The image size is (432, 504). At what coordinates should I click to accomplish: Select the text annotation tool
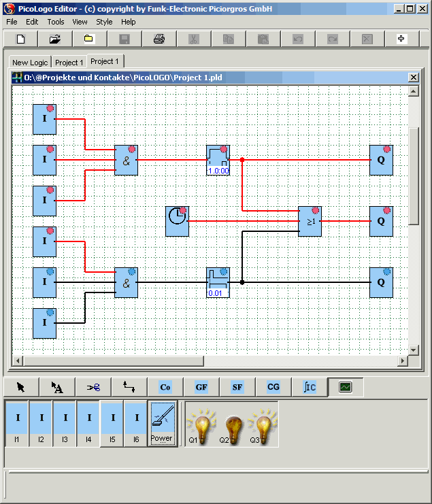click(x=56, y=387)
